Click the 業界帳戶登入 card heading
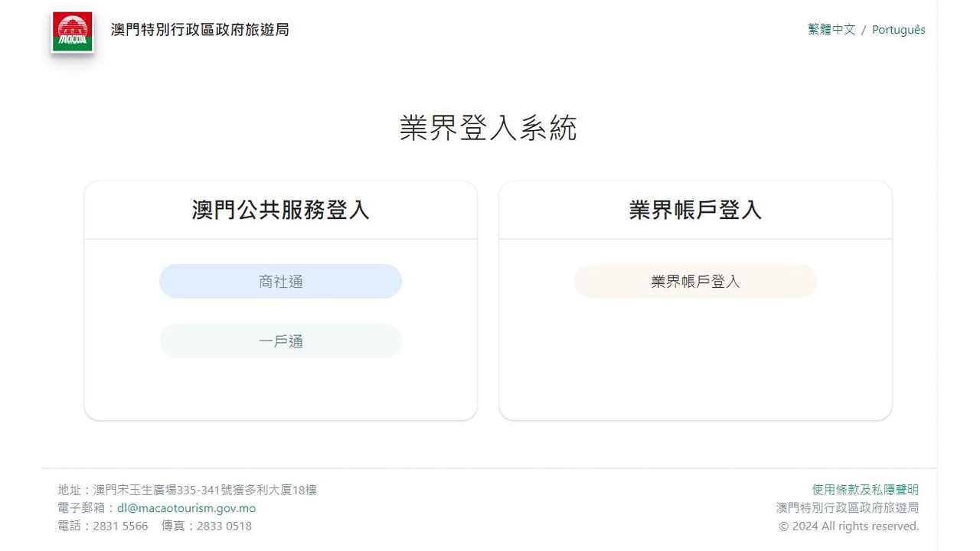This screenshot has height=551, width=980. point(695,210)
